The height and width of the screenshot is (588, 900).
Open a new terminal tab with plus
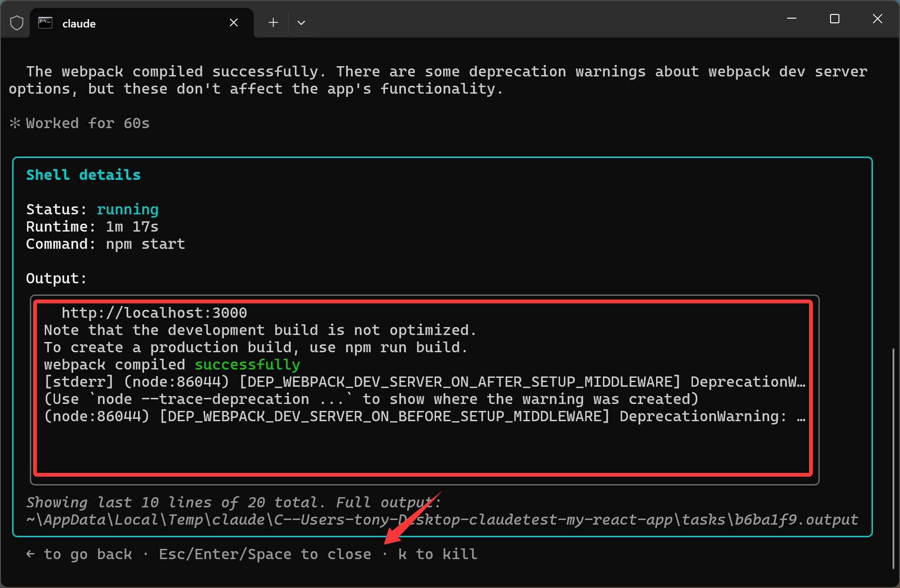tap(273, 23)
